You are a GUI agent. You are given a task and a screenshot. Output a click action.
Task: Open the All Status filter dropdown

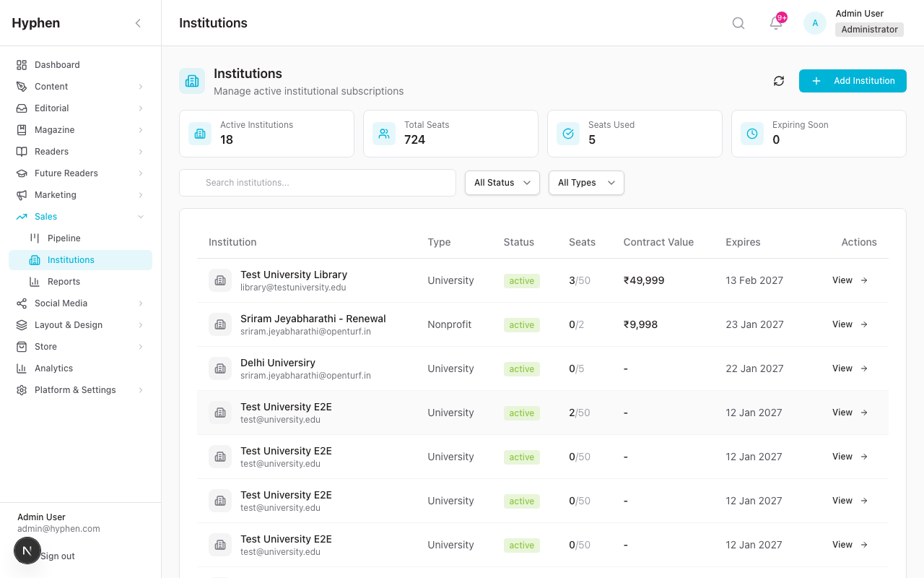(502, 183)
